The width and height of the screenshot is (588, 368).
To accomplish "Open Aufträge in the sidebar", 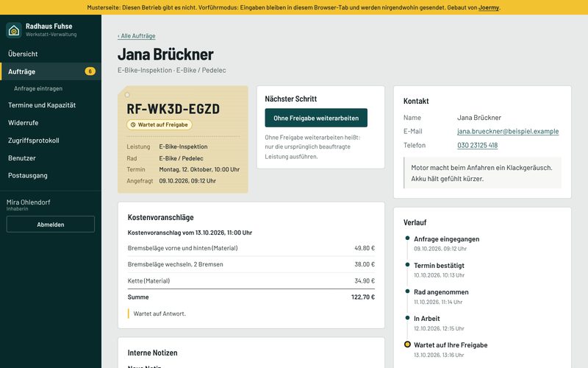I will 51,71.
